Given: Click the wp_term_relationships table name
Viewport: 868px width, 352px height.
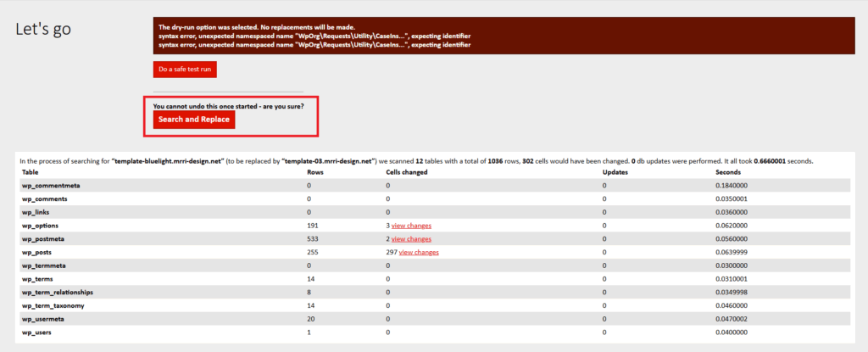Looking at the screenshot, I should (x=58, y=292).
